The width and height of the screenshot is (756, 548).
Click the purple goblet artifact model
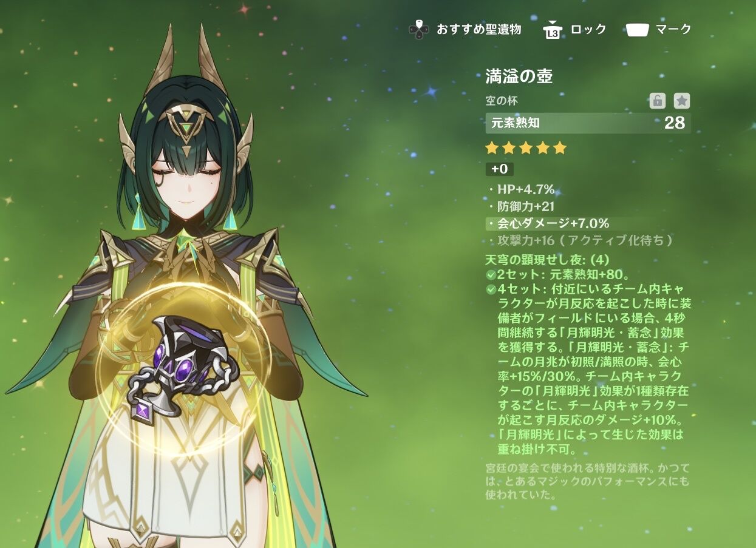(x=181, y=364)
